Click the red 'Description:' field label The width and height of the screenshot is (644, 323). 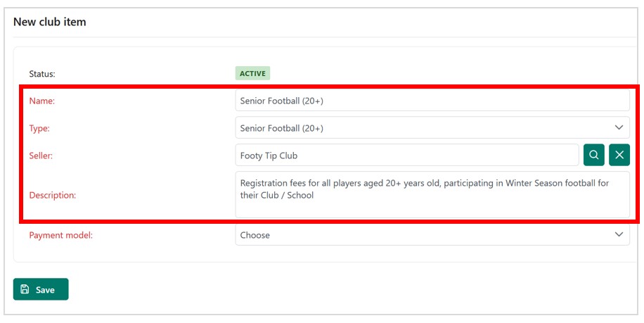coord(52,195)
